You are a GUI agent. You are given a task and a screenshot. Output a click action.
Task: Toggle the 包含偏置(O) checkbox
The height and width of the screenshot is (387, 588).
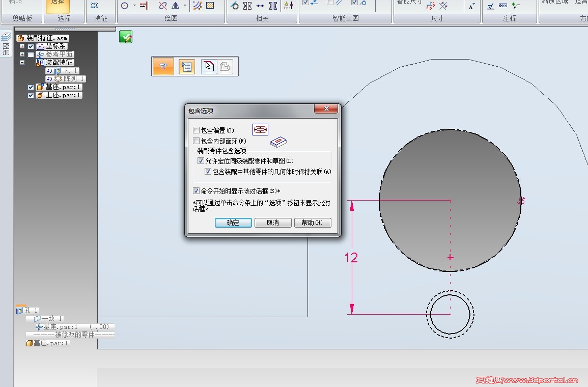196,130
